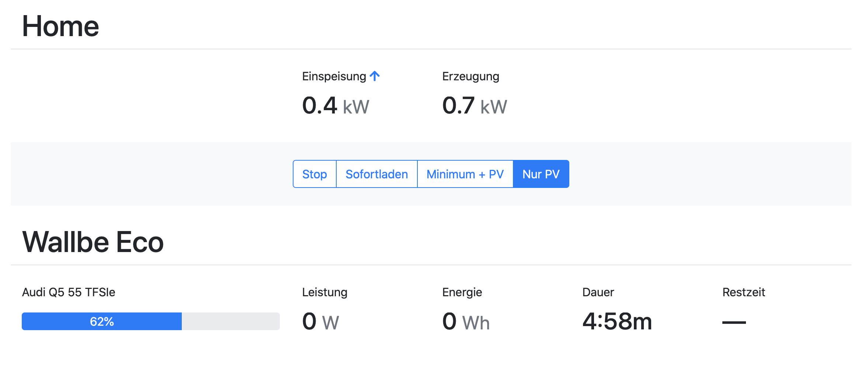
Task: Click the Energie 0 Wh value
Action: (x=466, y=321)
